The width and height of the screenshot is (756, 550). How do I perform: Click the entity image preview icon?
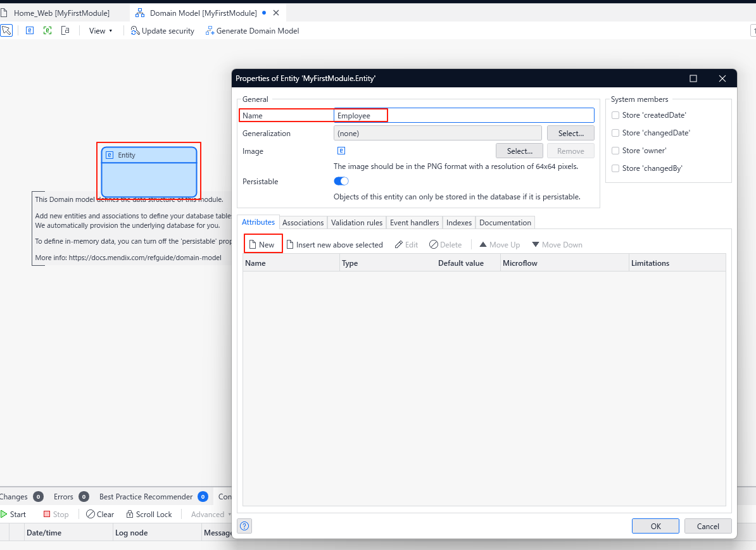coord(341,151)
